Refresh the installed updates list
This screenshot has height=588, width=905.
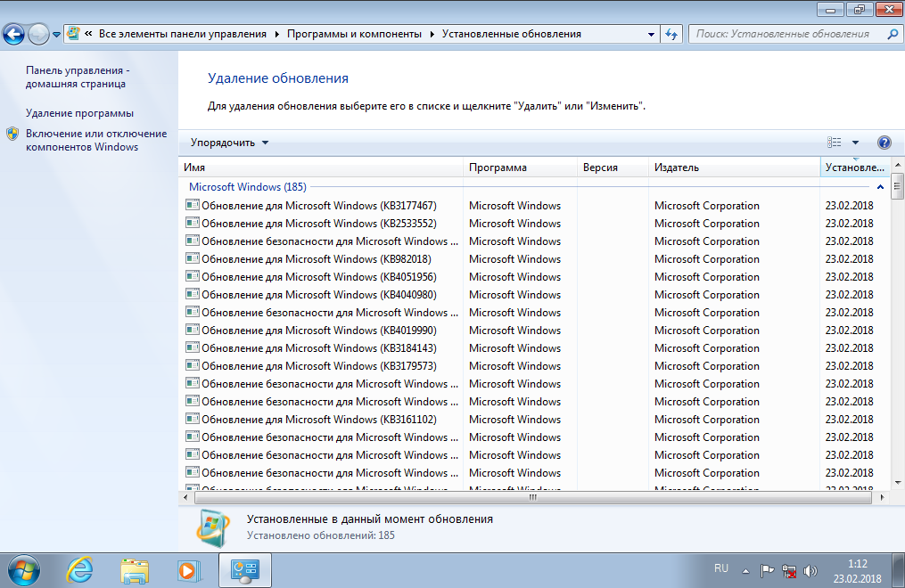pyautogui.click(x=671, y=34)
